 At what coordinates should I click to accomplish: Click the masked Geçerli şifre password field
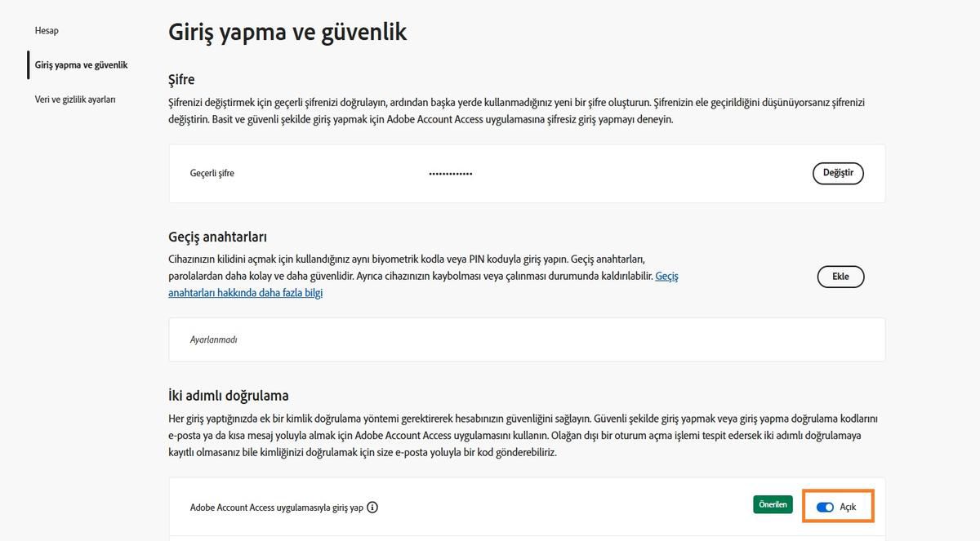click(450, 173)
